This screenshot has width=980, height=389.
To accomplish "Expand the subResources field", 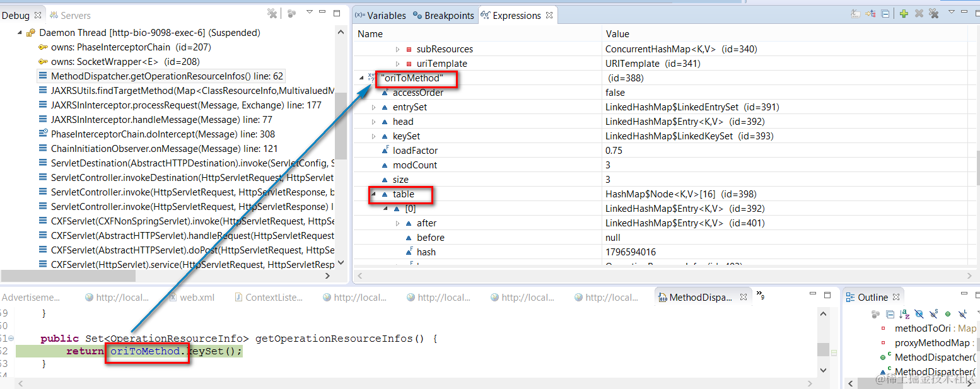I will pos(397,49).
